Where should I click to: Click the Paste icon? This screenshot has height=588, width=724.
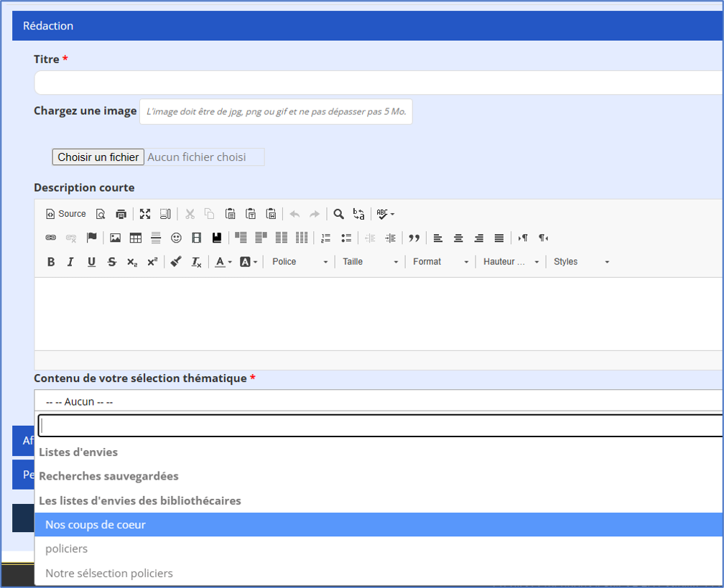click(230, 214)
